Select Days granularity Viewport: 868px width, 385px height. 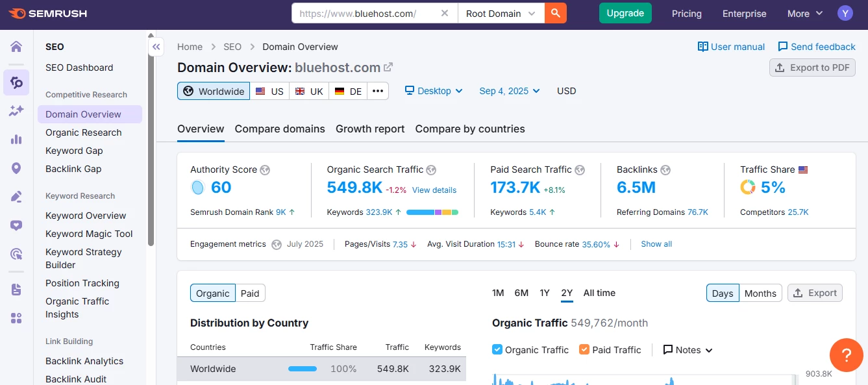coord(723,293)
